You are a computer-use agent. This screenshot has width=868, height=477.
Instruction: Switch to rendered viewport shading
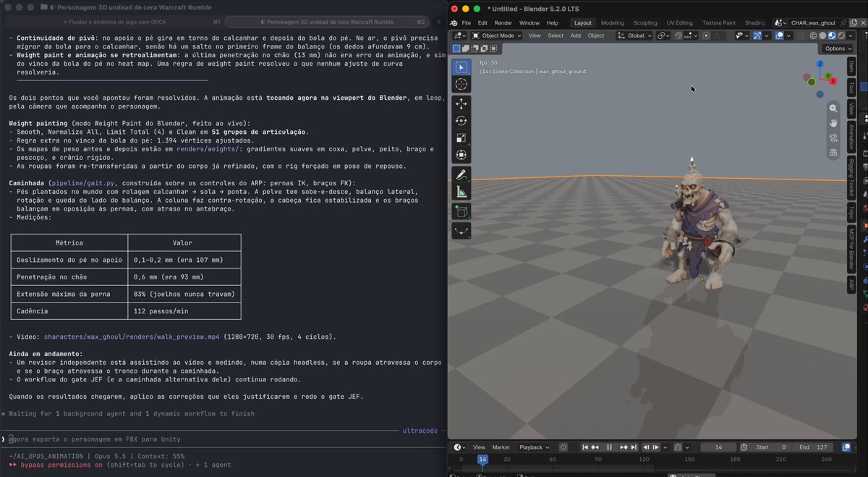(841, 35)
